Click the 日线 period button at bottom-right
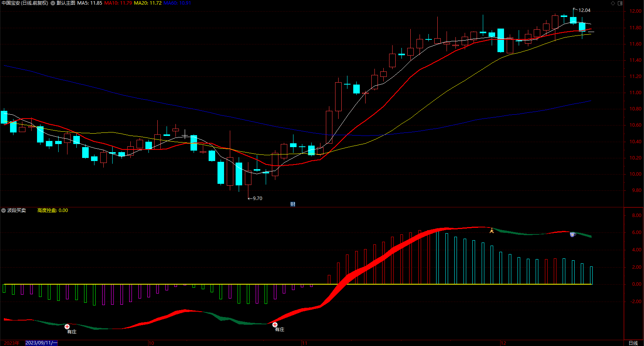 point(633,343)
